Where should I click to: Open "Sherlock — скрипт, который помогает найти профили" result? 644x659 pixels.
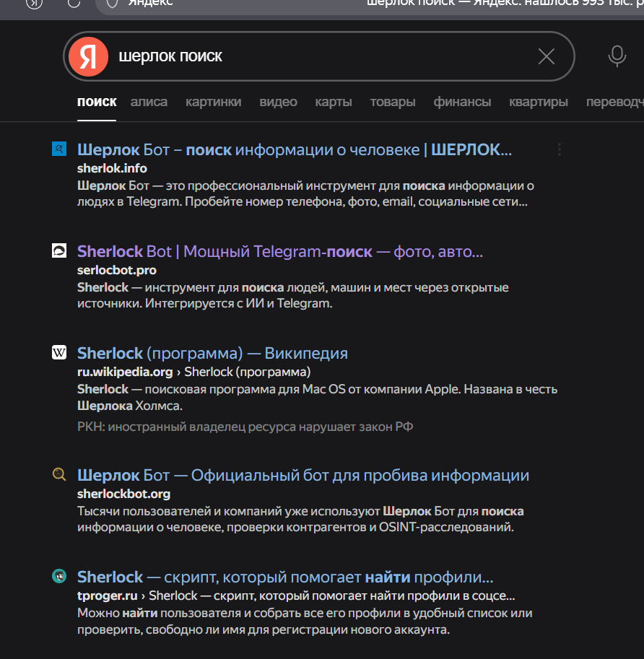click(285, 577)
